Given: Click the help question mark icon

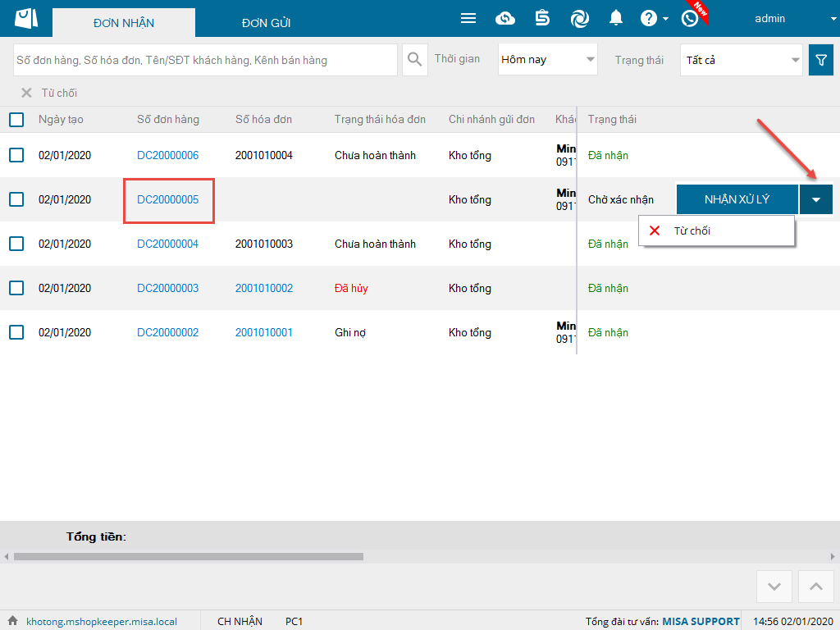Looking at the screenshot, I should tap(648, 18).
